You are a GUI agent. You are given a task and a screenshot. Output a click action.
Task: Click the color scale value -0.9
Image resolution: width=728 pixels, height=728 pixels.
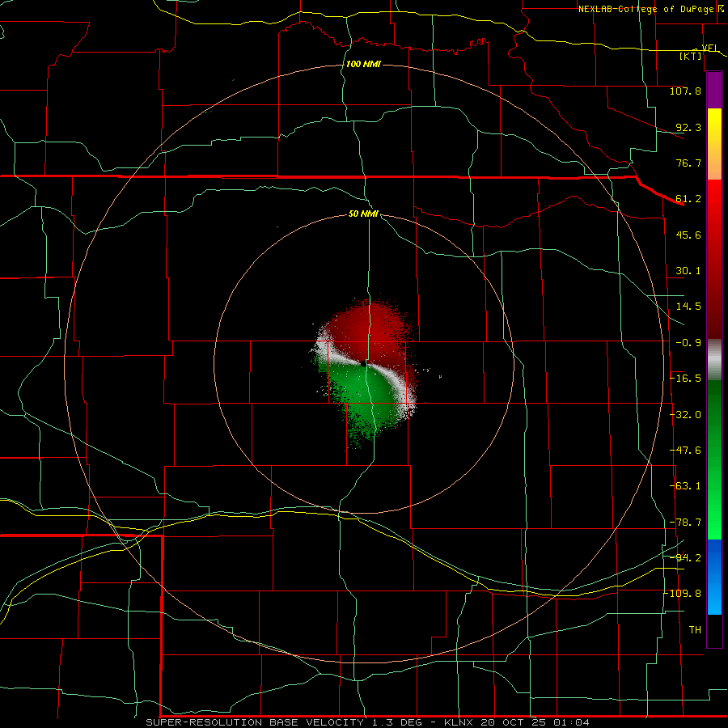[x=688, y=343]
